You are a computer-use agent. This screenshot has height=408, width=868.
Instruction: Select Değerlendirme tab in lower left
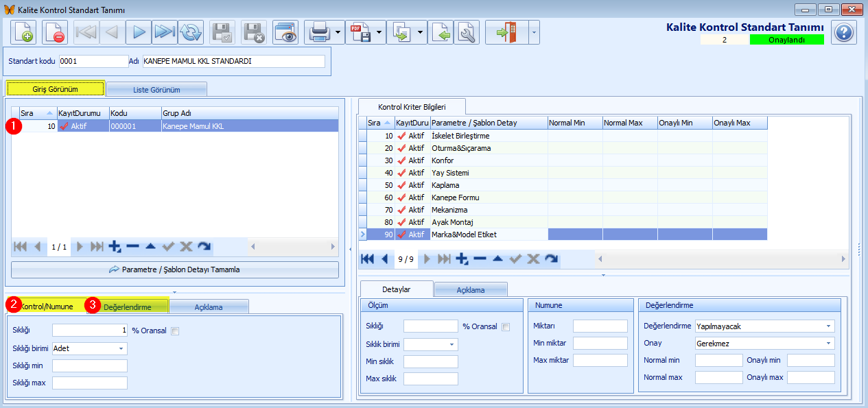127,307
